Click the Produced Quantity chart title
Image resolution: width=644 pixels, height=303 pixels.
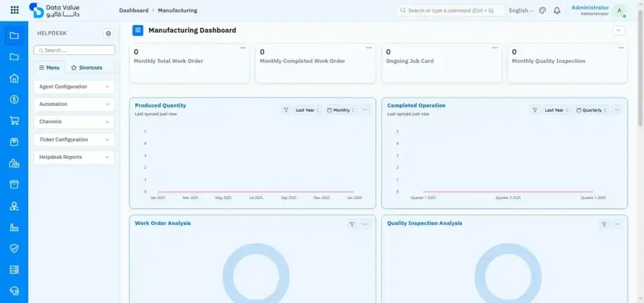click(160, 105)
